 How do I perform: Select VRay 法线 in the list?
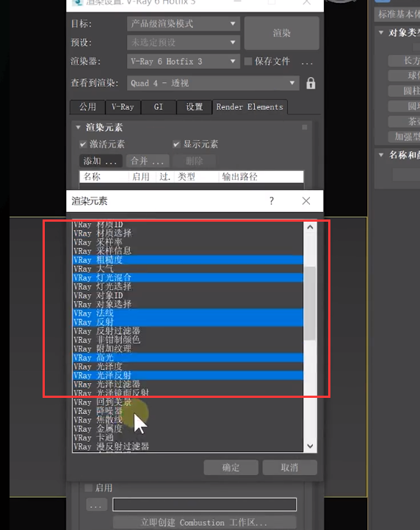(x=188, y=313)
